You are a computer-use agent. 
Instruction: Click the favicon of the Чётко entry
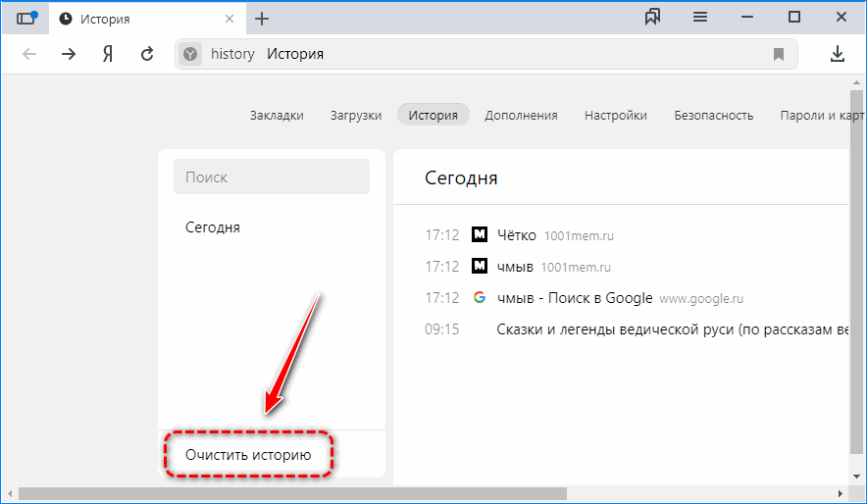[480, 235]
